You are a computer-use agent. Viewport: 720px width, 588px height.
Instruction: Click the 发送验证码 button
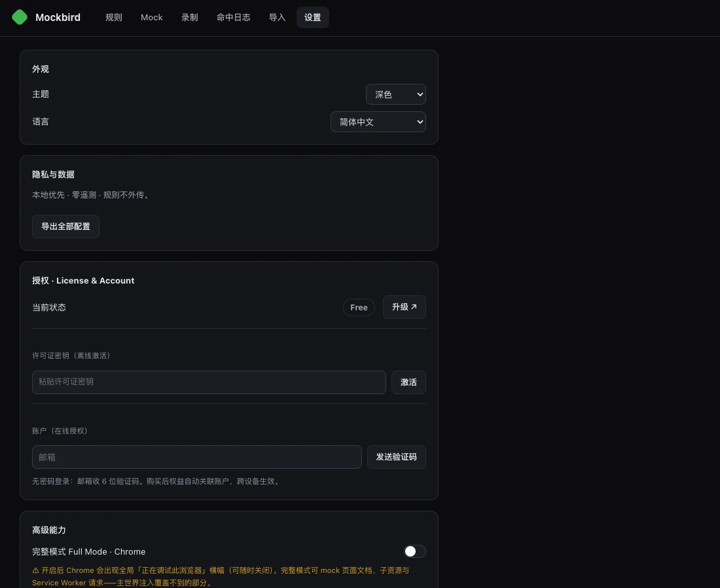click(x=396, y=457)
